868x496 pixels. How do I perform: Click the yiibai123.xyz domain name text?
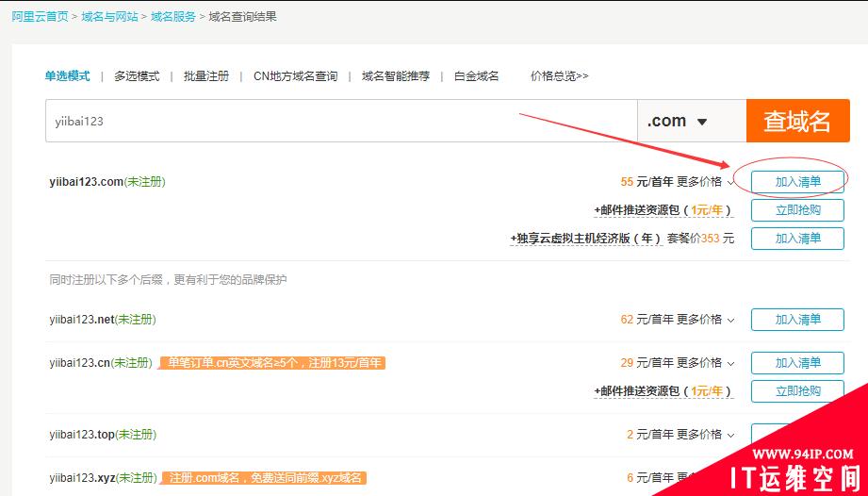(83, 477)
